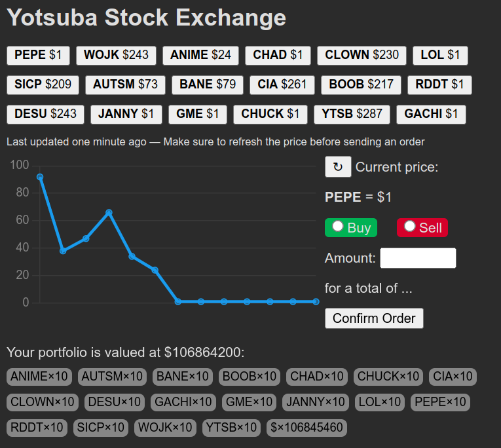Select the YTSB $287 stock

pos(352,114)
